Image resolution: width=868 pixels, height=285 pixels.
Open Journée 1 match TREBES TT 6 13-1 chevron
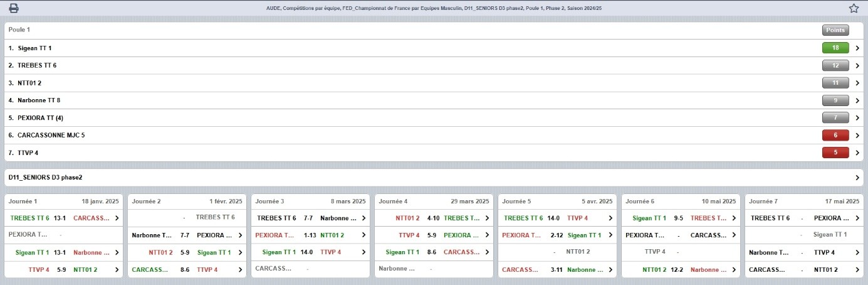pyautogui.click(x=117, y=218)
